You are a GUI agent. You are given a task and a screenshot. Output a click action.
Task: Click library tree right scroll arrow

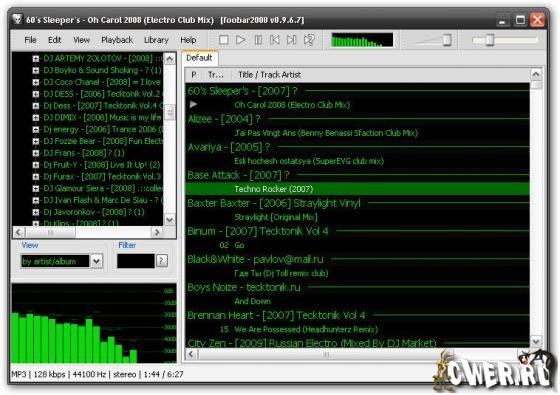tap(157, 232)
